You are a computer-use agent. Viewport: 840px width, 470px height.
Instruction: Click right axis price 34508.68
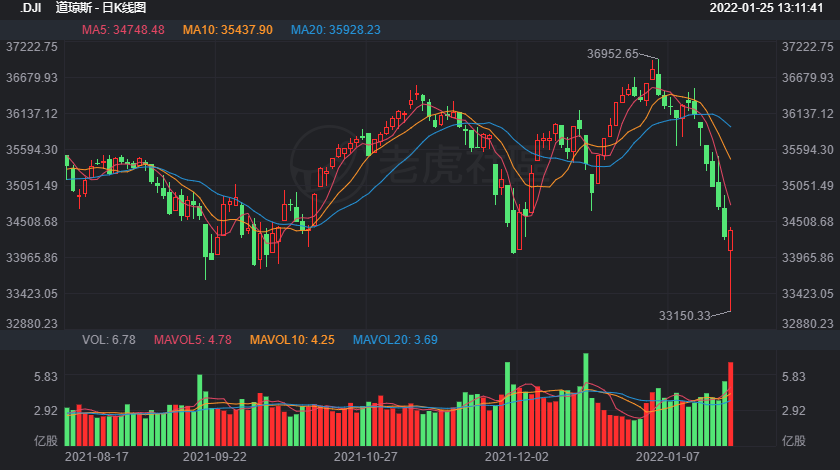[808, 222]
